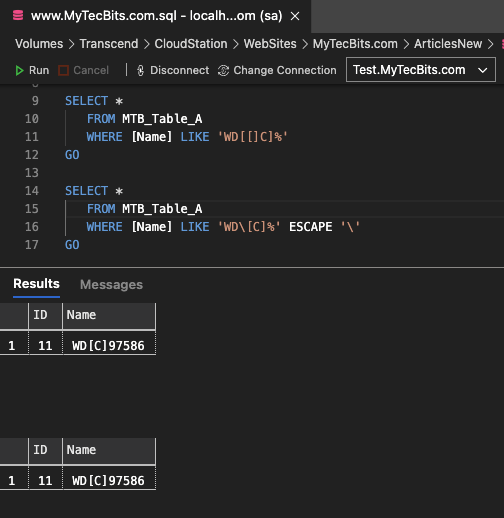The height and width of the screenshot is (518, 504).
Task: Click the 'WD[[]C]%' string on line 11
Action: click(x=252, y=137)
